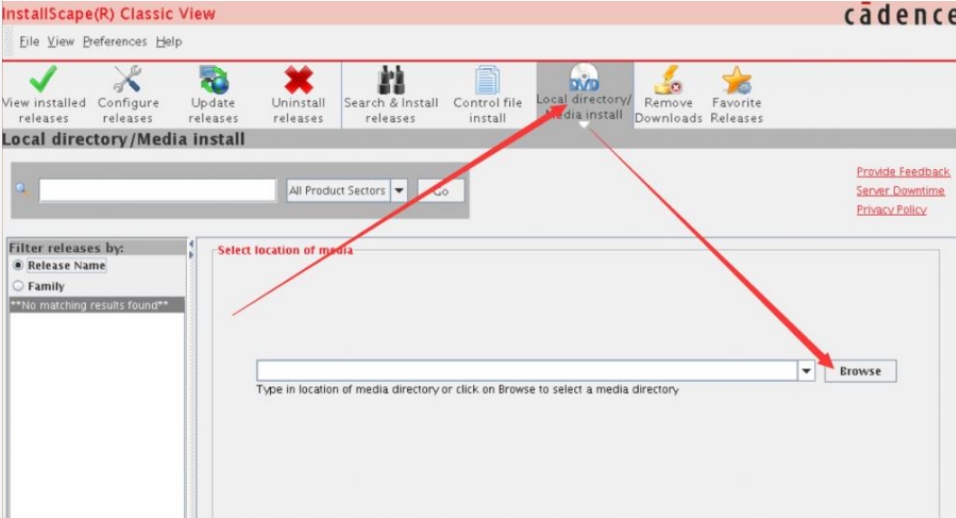The width and height of the screenshot is (956, 518).
Task: Open Configure releases tools icon
Action: tap(128, 80)
